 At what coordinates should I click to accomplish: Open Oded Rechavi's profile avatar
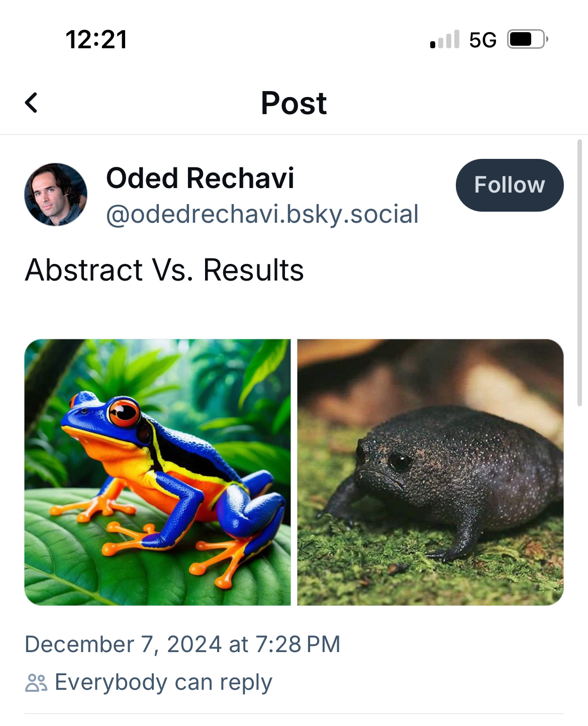point(56,195)
